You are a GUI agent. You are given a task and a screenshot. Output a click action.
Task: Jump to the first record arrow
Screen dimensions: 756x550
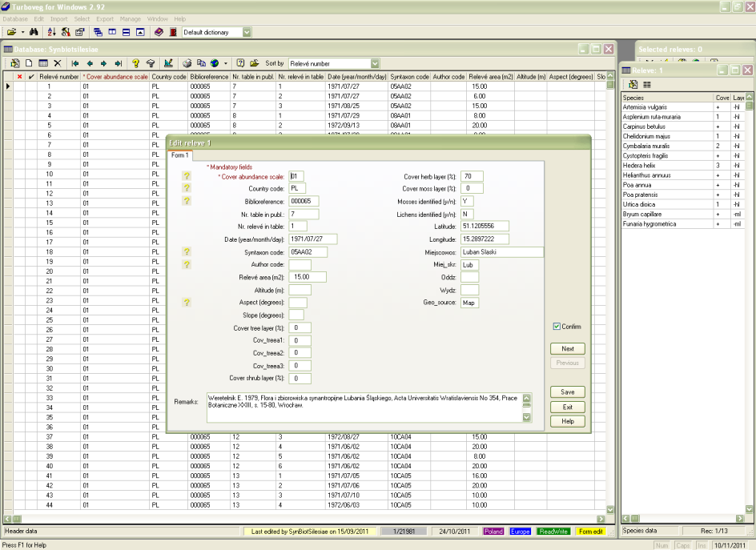[75, 63]
